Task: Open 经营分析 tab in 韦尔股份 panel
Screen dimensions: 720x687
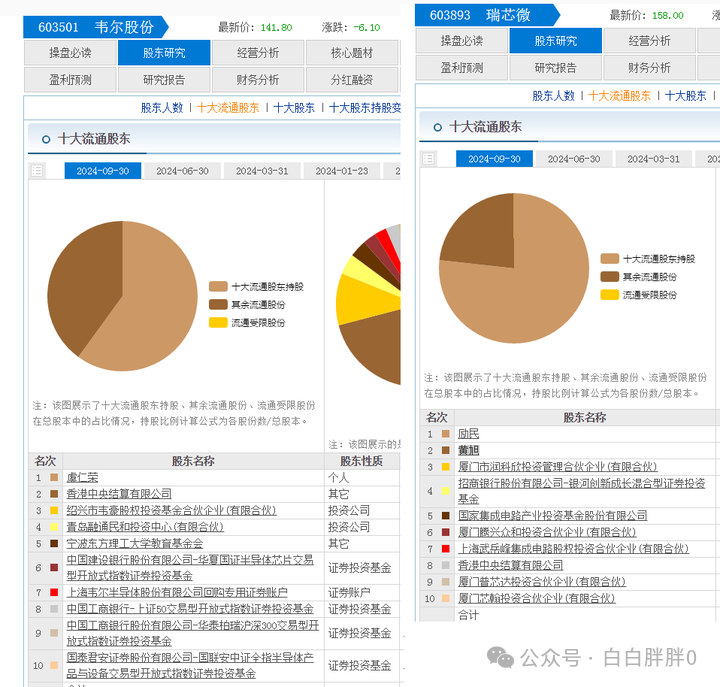Action: click(258, 53)
